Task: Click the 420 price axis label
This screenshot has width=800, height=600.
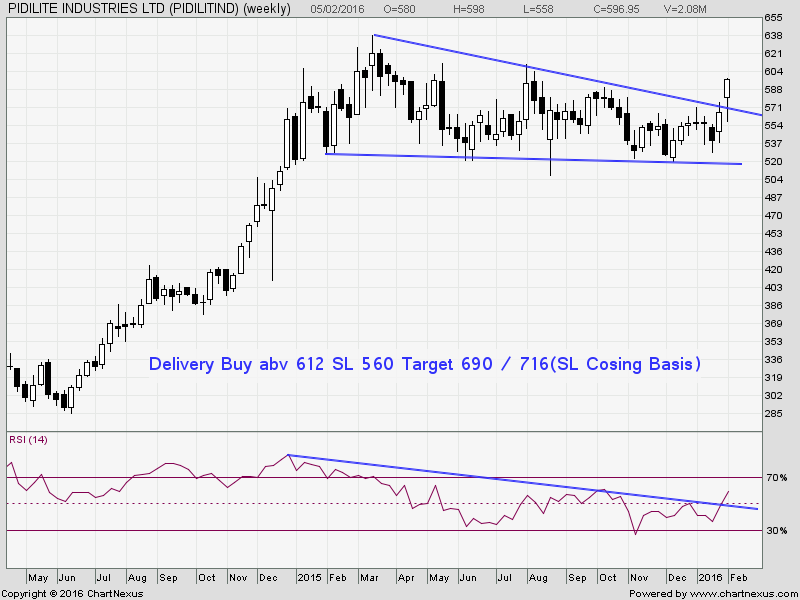Action: 773,269
